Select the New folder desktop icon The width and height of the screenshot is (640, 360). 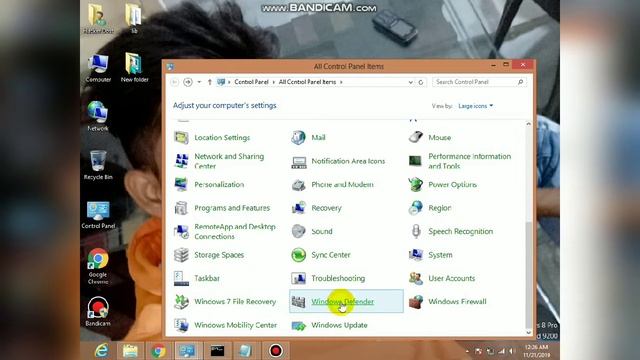[134, 68]
